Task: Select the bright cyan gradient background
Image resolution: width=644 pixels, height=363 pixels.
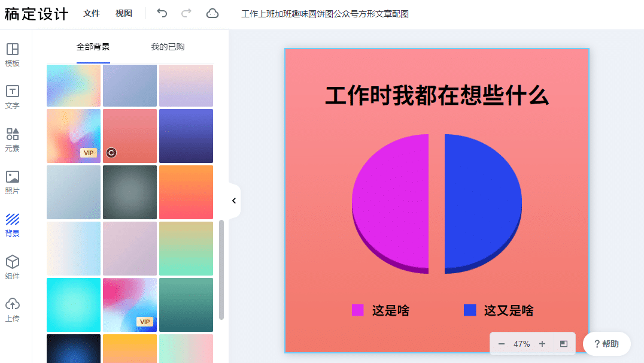Action: pyautogui.click(x=74, y=305)
